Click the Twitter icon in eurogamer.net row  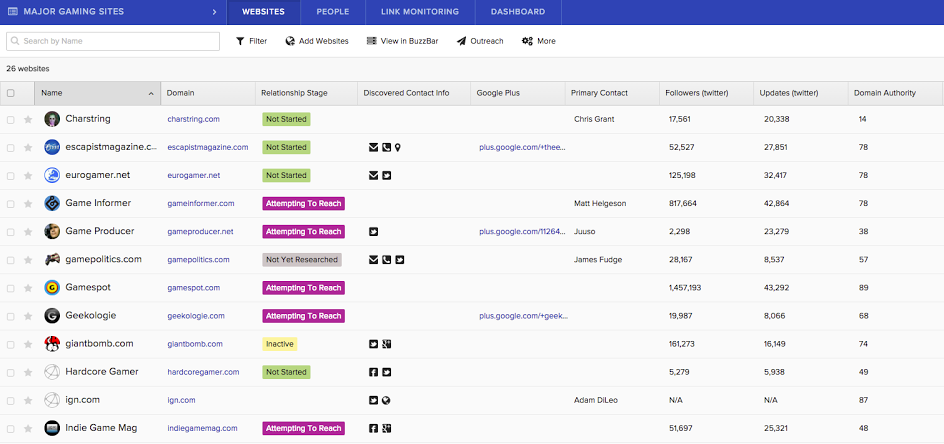click(x=387, y=175)
